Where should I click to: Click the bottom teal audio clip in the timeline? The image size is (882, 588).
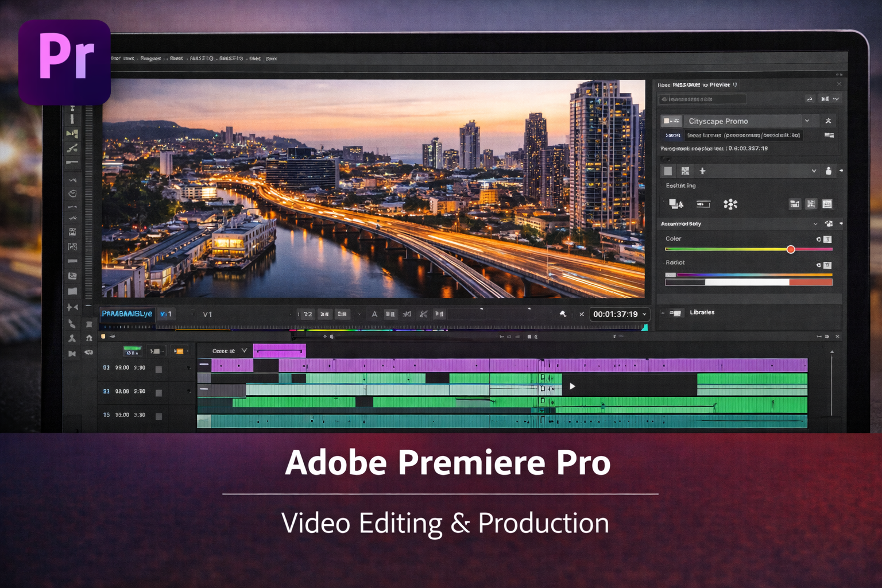[x=502, y=421]
